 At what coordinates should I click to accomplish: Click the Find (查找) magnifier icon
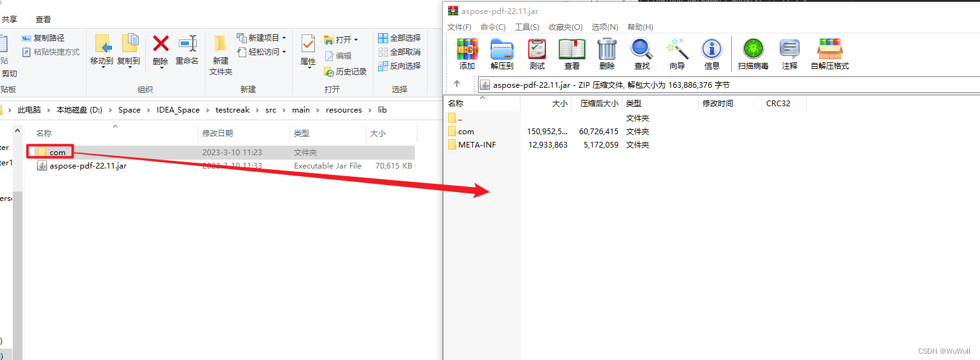[x=641, y=53]
